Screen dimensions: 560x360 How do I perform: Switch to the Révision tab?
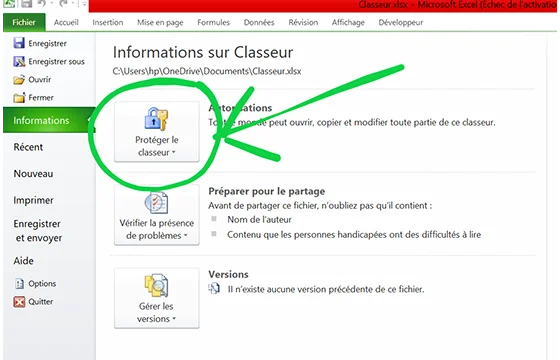pos(303,22)
